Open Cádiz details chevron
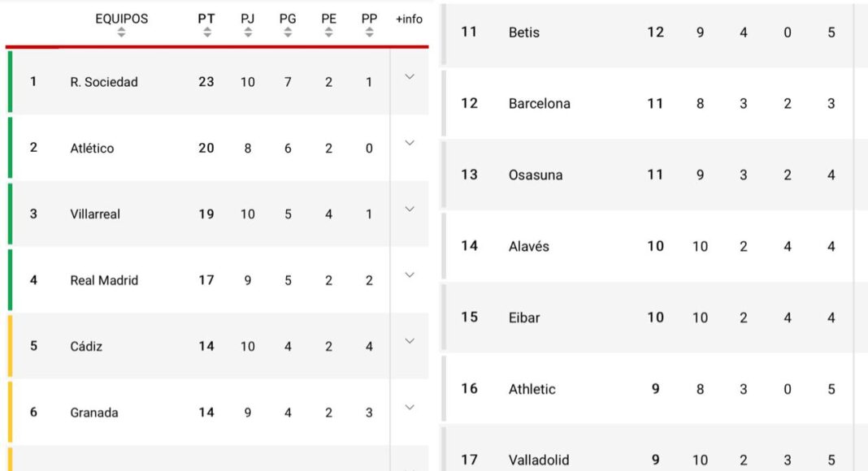868x471 pixels. click(x=410, y=341)
